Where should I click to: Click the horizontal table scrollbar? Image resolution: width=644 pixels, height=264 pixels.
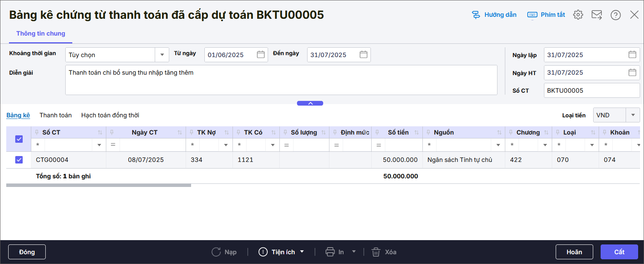pos(98,185)
